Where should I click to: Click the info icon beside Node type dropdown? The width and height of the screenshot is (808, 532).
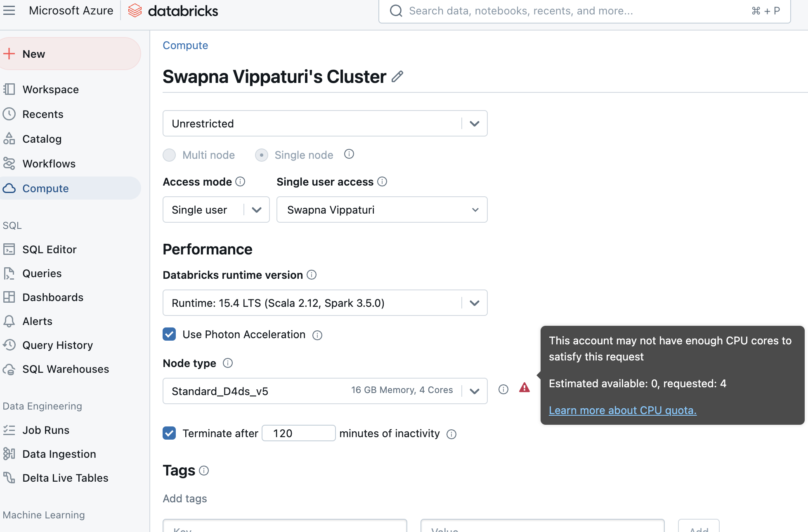point(503,389)
